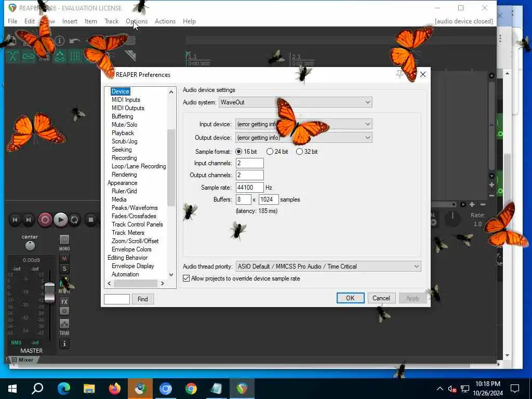Image resolution: width=532 pixels, height=399 pixels.
Task: Select 16 bit sample format
Action: pos(246,152)
